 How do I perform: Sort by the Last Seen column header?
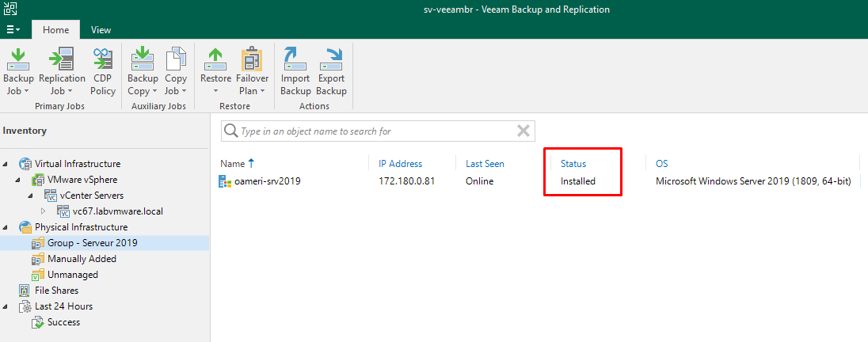point(485,164)
